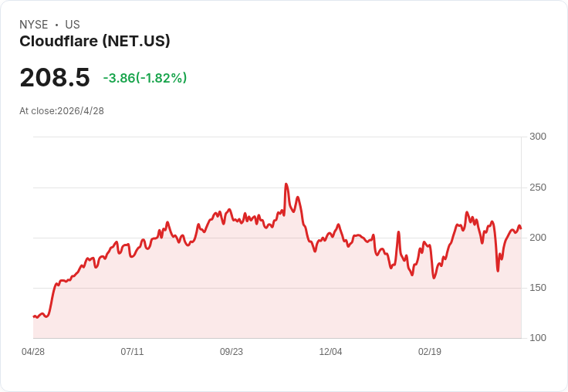The width and height of the screenshot is (568, 392).
Task: Click the starting point of the price line
Action: (x=34, y=316)
